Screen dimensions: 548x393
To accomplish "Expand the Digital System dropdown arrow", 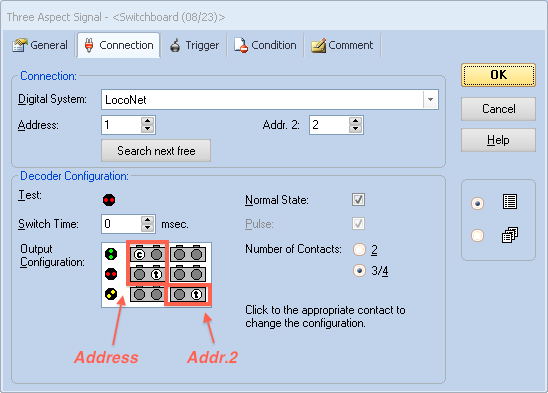I will pyautogui.click(x=431, y=100).
